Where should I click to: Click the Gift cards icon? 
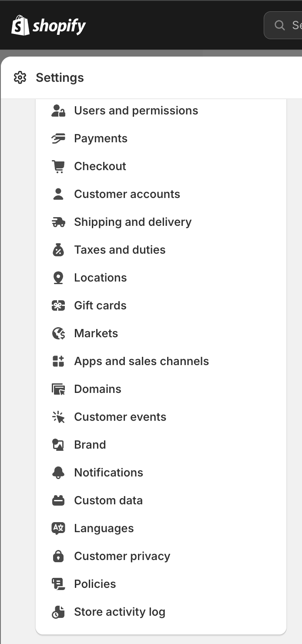pyautogui.click(x=58, y=305)
